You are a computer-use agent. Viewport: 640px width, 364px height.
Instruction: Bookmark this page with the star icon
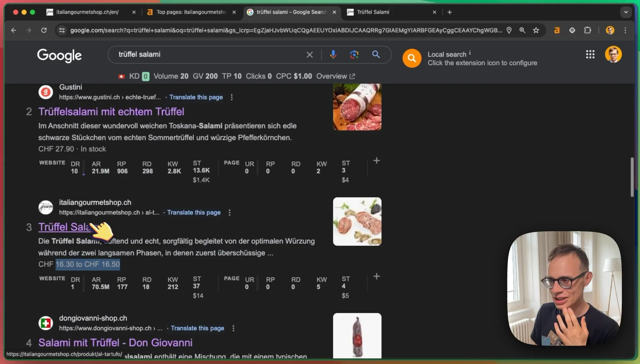point(536,30)
